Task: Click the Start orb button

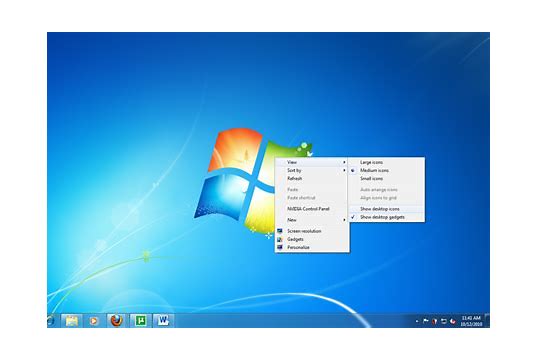Action: point(51,321)
